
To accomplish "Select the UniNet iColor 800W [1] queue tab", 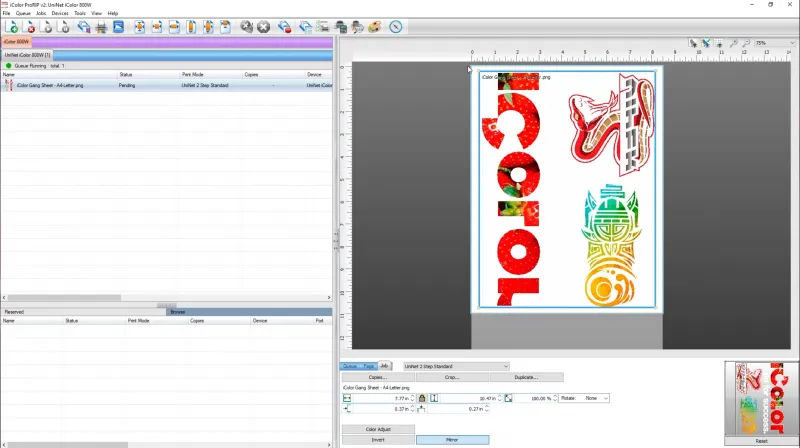I will click(27, 55).
